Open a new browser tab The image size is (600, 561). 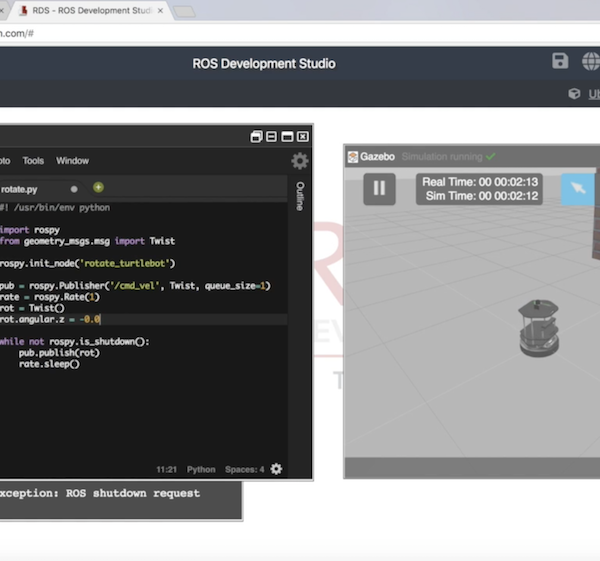(185, 12)
